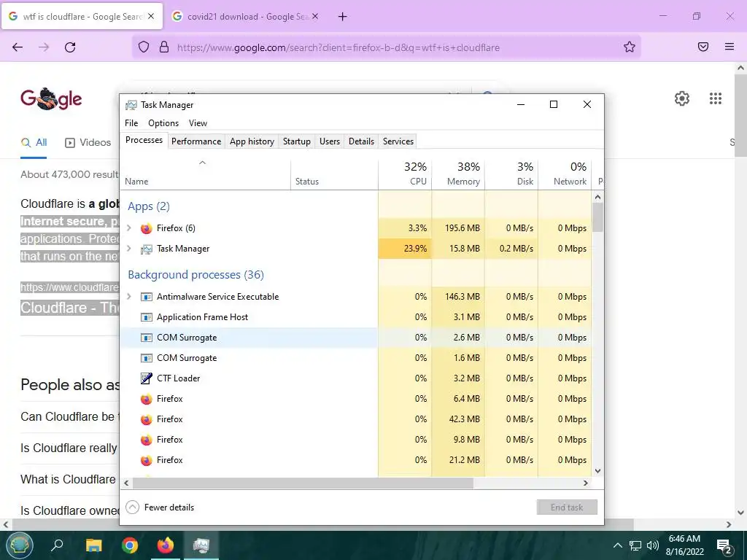Viewport: 747px width, 560px height.
Task: Click taskbar clock showing 6:46 AM
Action: (684, 545)
